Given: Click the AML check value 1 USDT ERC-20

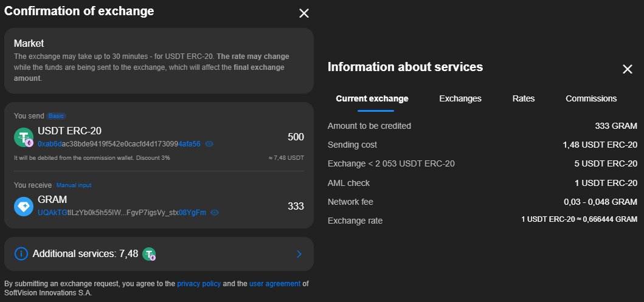Looking at the screenshot, I should pyautogui.click(x=606, y=183).
